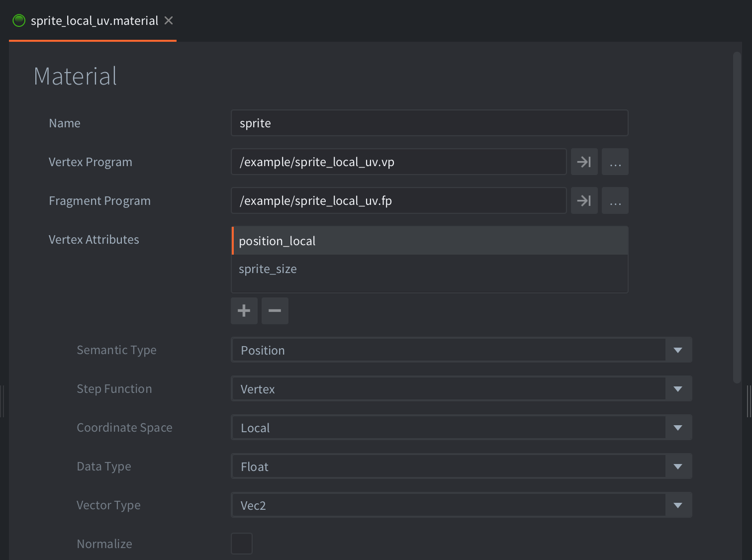Screen dimensions: 752x560
Task: Open the Vertex Program file in editor
Action: [584, 162]
